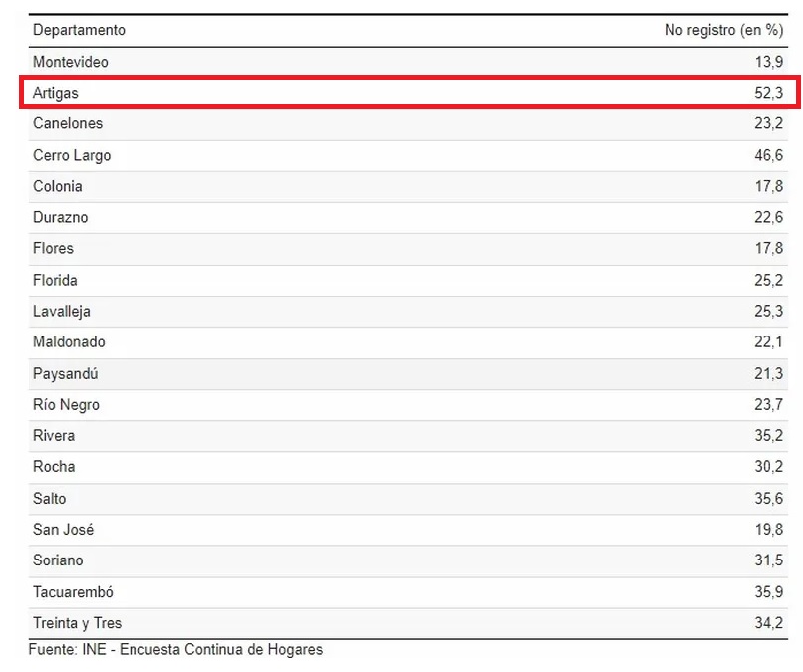Select the Paysandú row label

(65, 373)
